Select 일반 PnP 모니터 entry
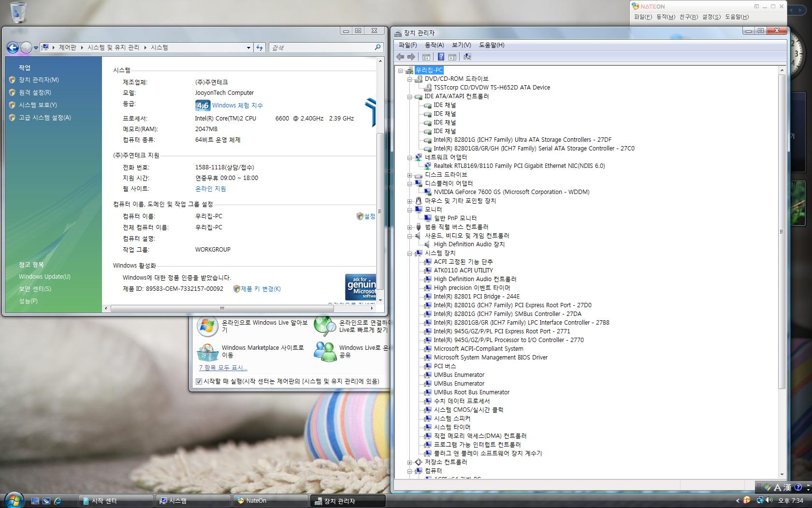Viewport: 812px width, 508px height. 455,218
